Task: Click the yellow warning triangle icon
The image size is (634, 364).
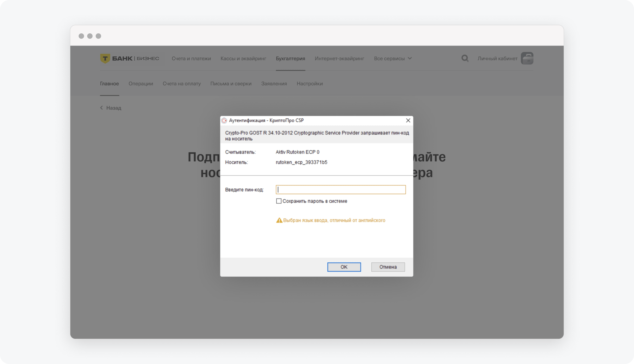Action: [279, 220]
